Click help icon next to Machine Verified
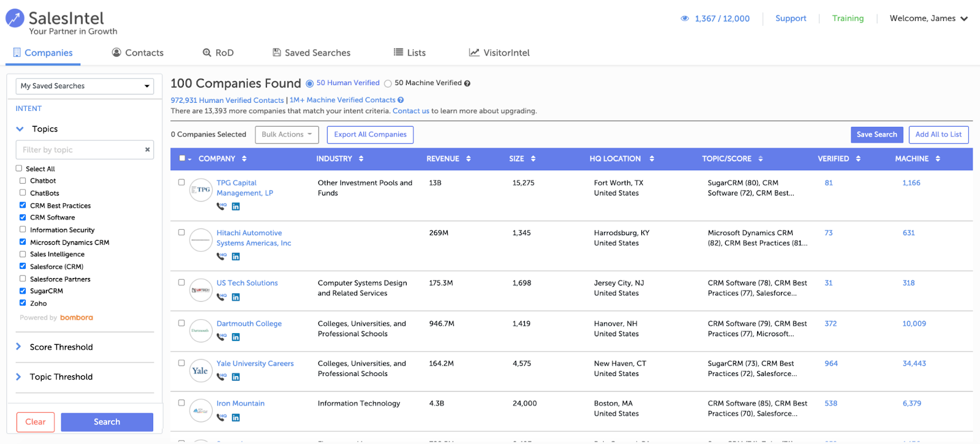The width and height of the screenshot is (980, 444). (467, 83)
